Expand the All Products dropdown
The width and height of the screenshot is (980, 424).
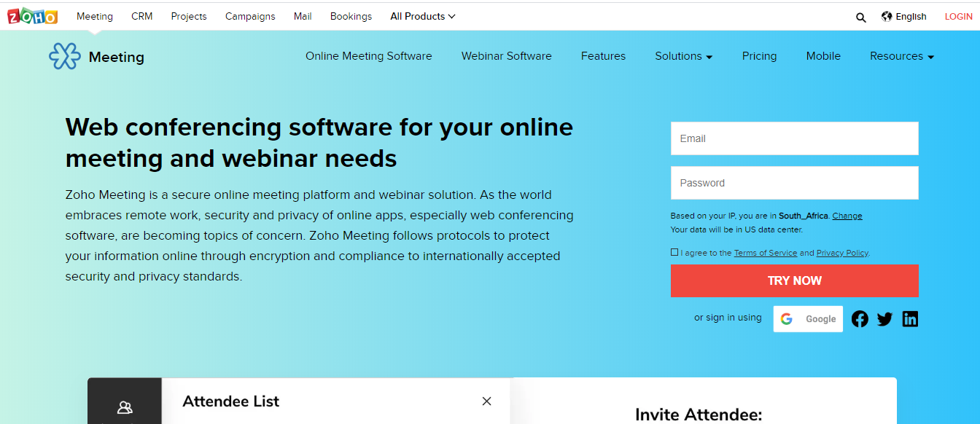tap(423, 16)
